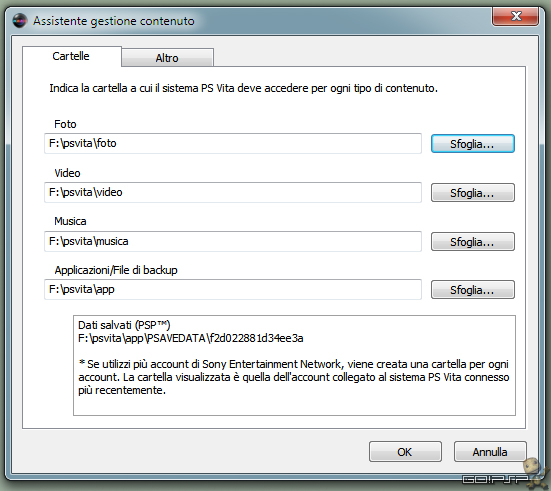The width and height of the screenshot is (551, 491).
Task: Switch to the Cartelle tab
Action: [72, 56]
